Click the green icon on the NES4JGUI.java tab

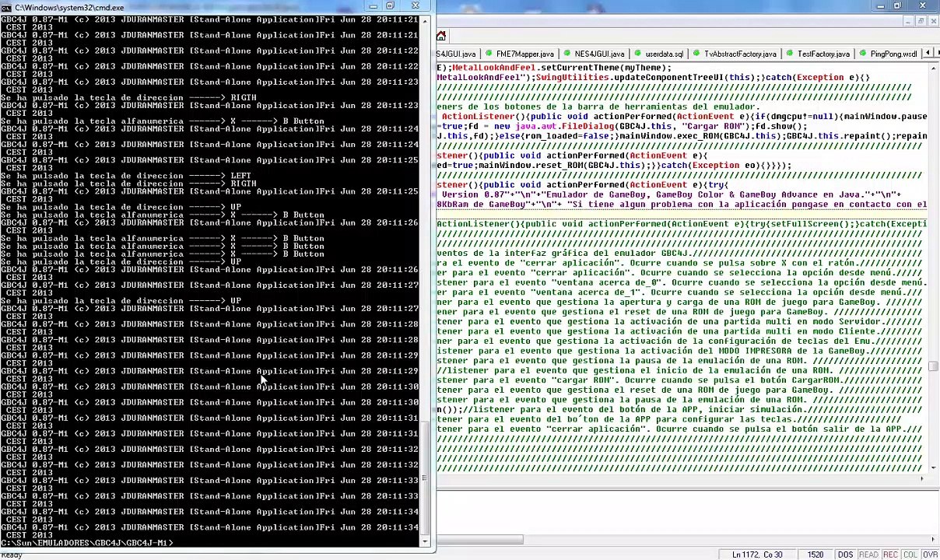click(567, 54)
